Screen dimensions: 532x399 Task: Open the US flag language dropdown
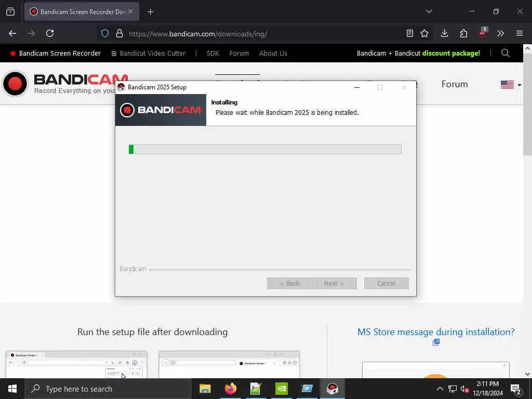(x=511, y=85)
